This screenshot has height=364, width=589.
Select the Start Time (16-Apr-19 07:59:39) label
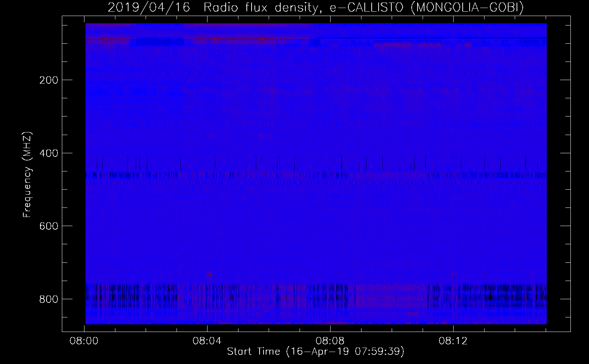316,352
